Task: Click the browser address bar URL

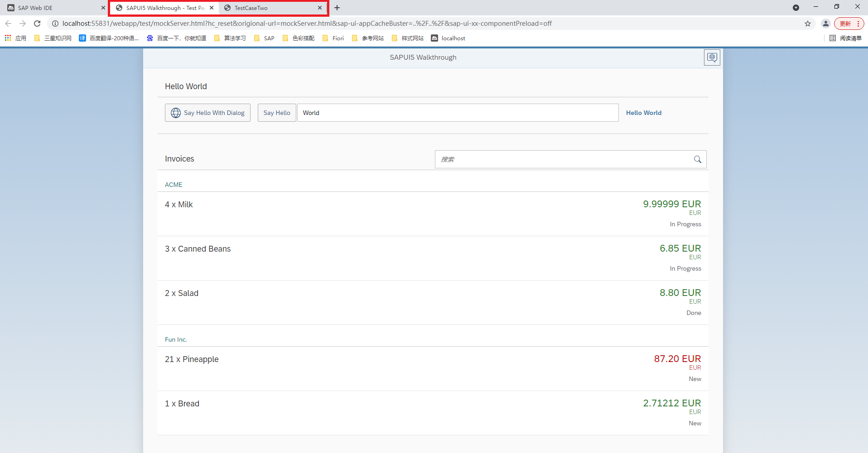Action: coord(307,24)
